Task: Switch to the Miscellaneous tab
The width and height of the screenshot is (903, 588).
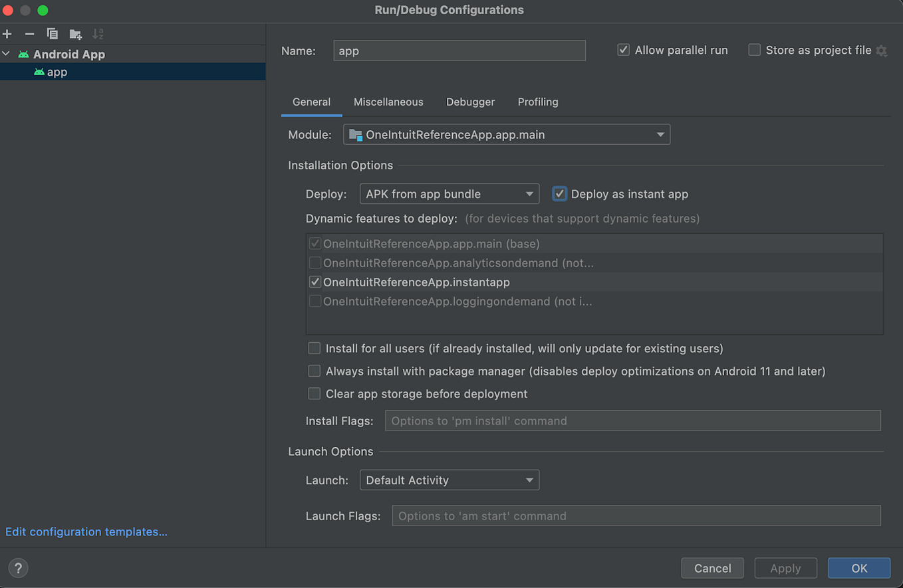Action: [x=388, y=102]
